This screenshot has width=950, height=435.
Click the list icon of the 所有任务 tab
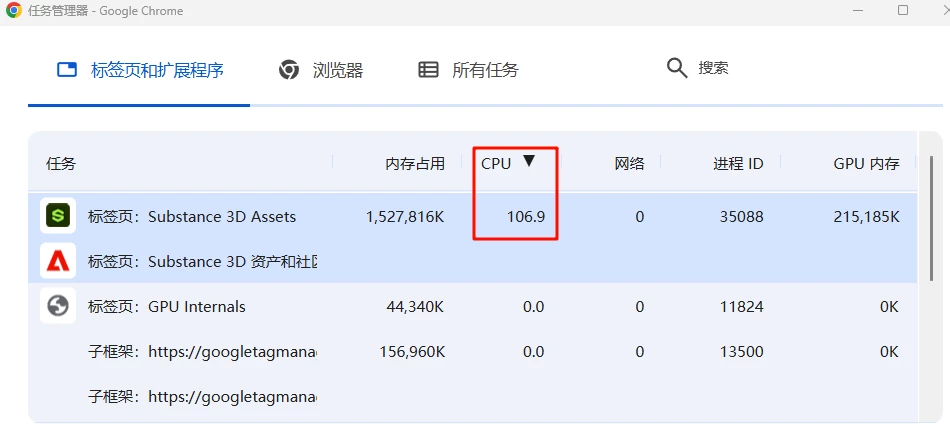click(x=428, y=70)
